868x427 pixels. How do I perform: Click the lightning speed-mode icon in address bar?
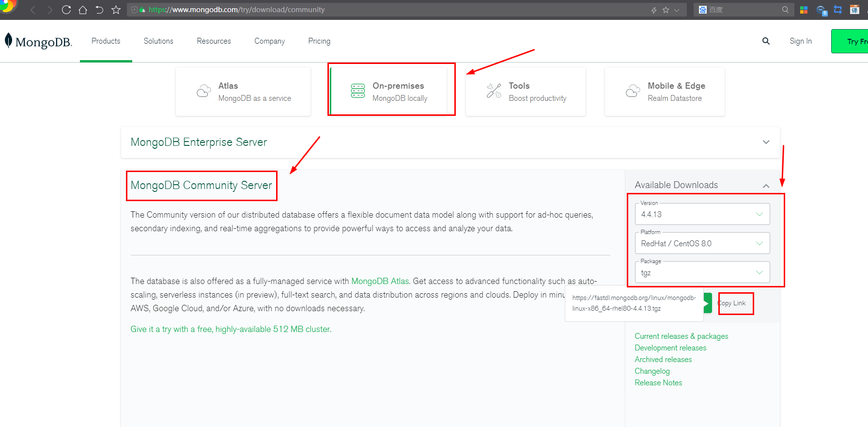point(654,10)
